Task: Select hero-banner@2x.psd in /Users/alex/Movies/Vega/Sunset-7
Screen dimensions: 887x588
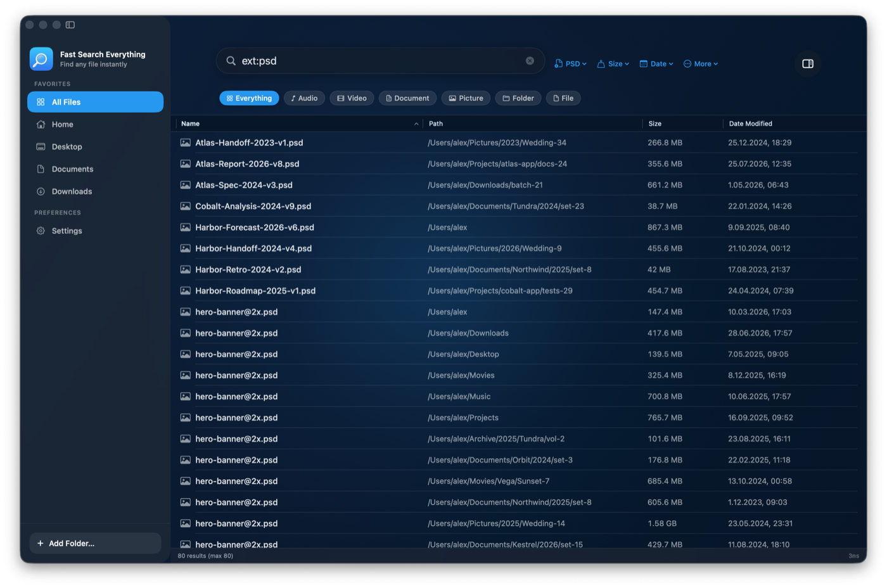Action: point(236,481)
